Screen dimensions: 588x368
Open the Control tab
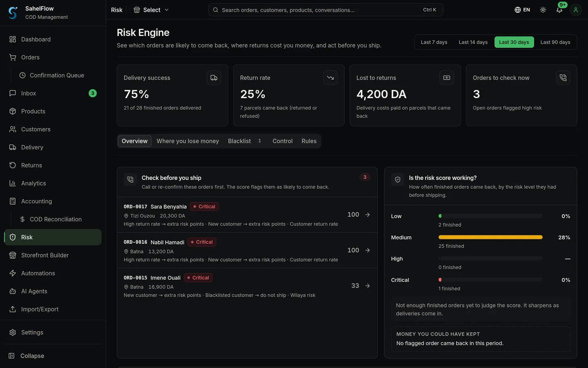[x=283, y=141]
